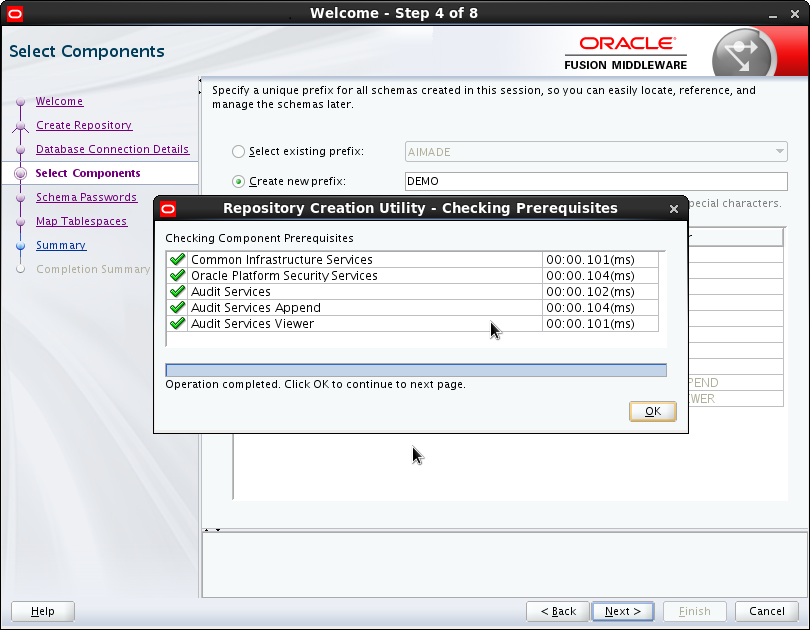Click green checkmark beside Audit Services Viewer
This screenshot has width=812, height=632.
177,323
